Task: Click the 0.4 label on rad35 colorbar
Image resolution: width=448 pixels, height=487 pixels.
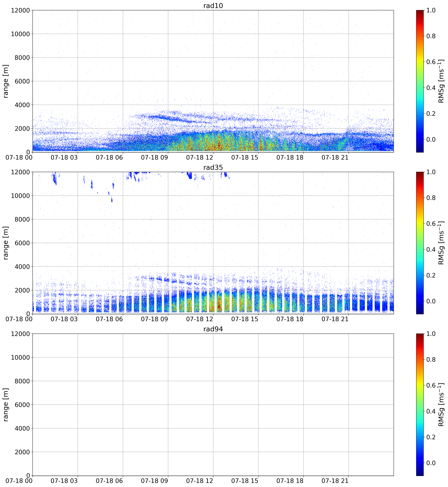Action: [431, 250]
